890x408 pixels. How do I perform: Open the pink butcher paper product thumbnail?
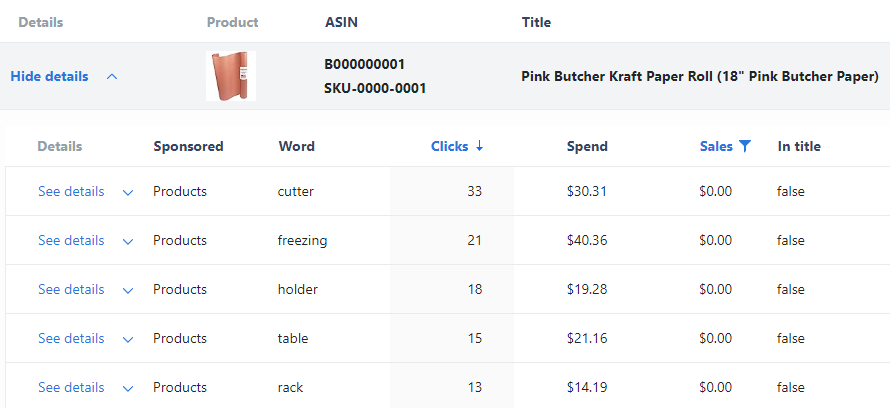[x=230, y=76]
